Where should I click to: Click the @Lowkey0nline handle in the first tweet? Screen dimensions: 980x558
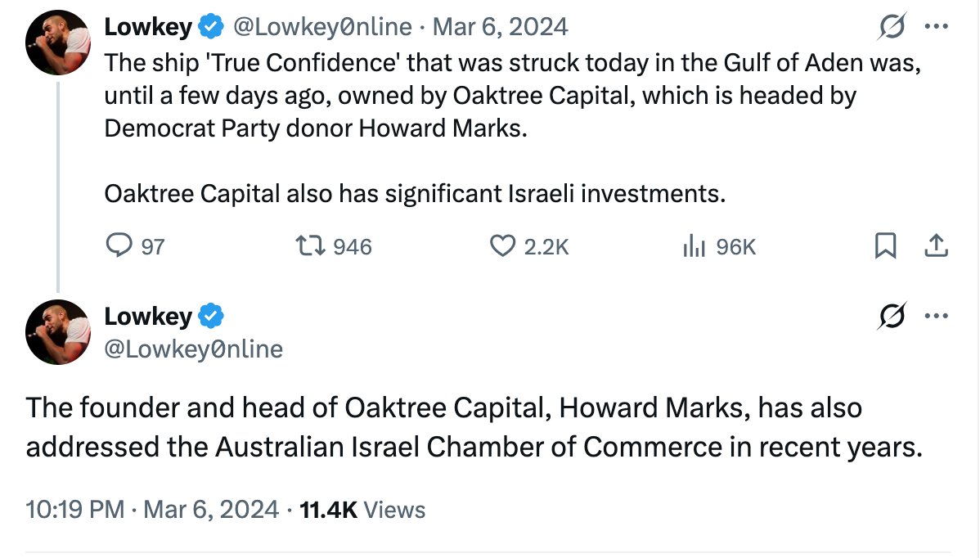tap(322, 27)
